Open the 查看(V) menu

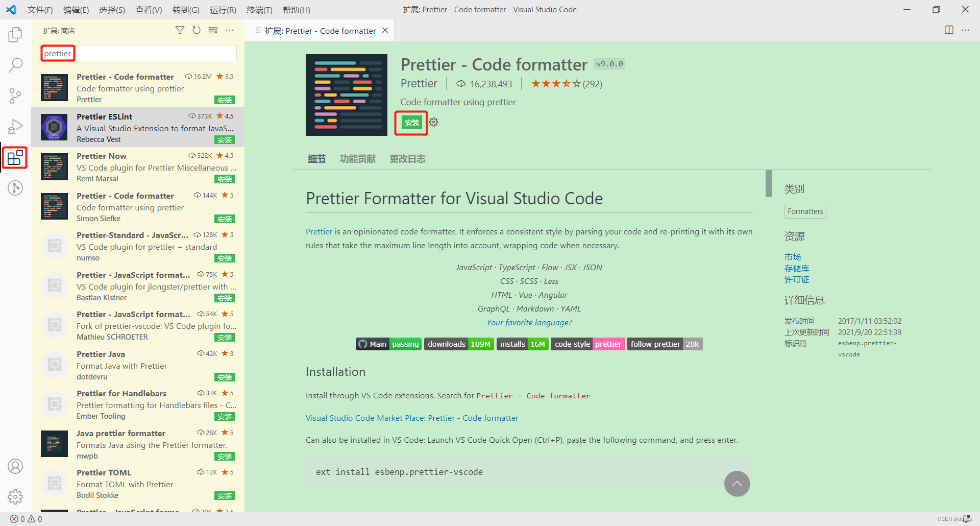149,10
